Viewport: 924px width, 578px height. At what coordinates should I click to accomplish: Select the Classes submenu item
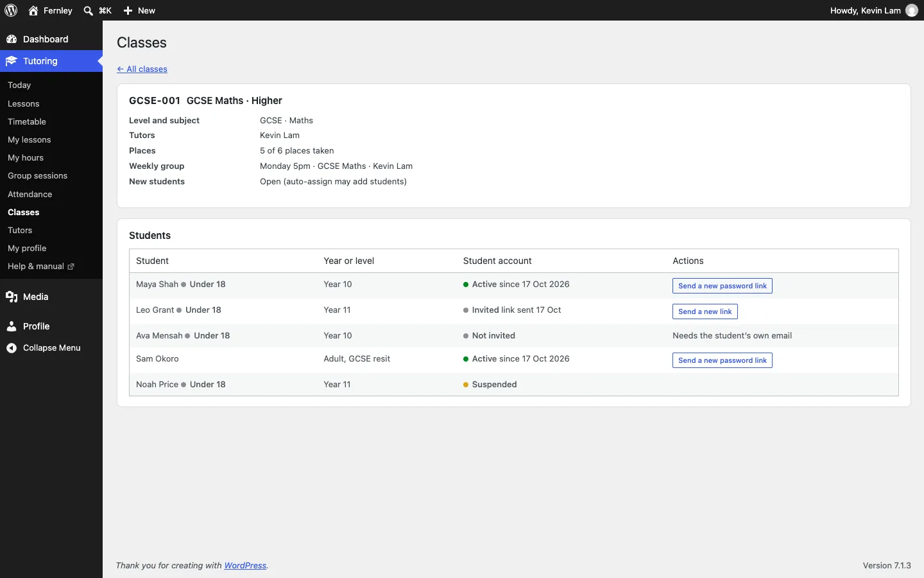click(24, 212)
